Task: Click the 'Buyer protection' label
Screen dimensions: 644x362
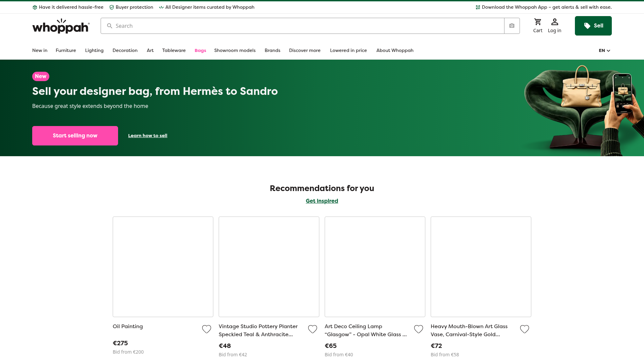Action: pyautogui.click(x=135, y=7)
